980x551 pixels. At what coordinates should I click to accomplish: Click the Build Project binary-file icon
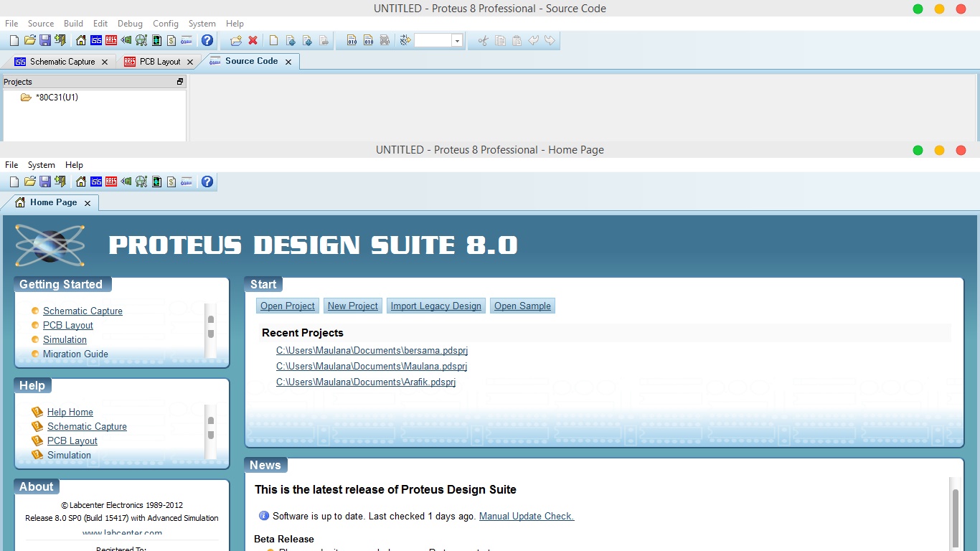pyautogui.click(x=352, y=40)
